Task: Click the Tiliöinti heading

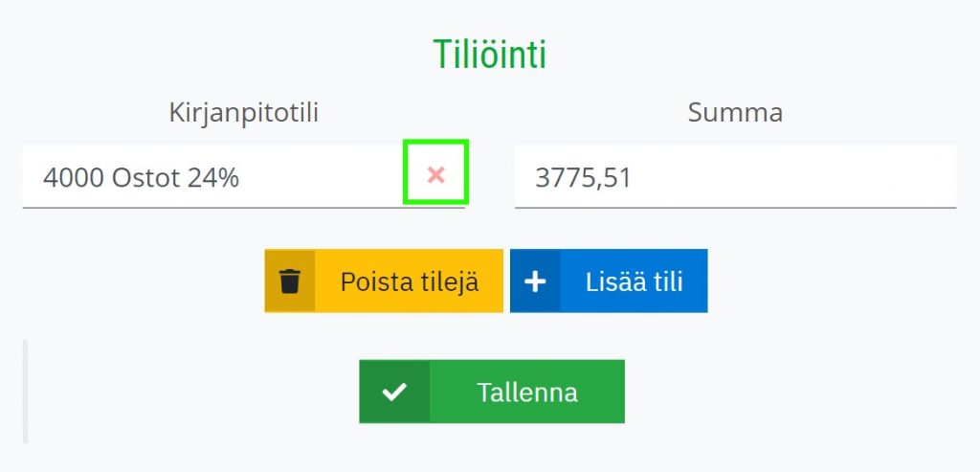Action: coord(490,55)
